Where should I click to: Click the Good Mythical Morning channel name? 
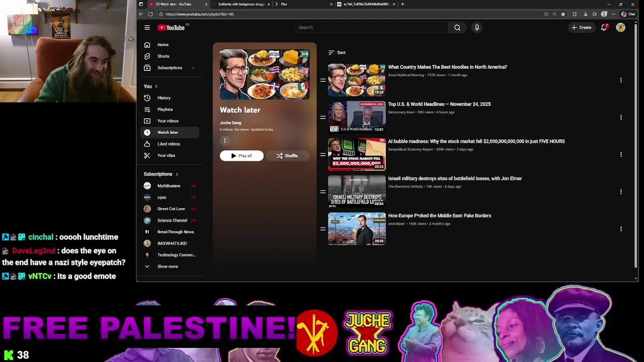pos(406,75)
